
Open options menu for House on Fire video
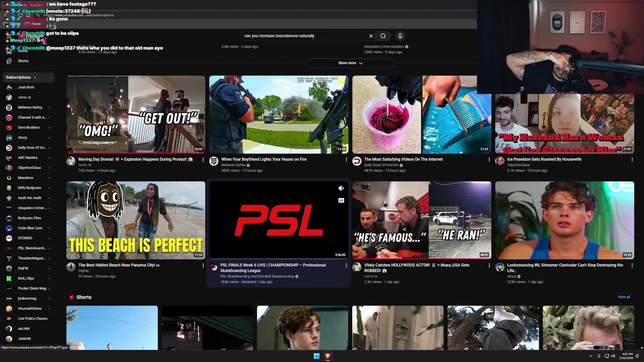pyautogui.click(x=346, y=159)
